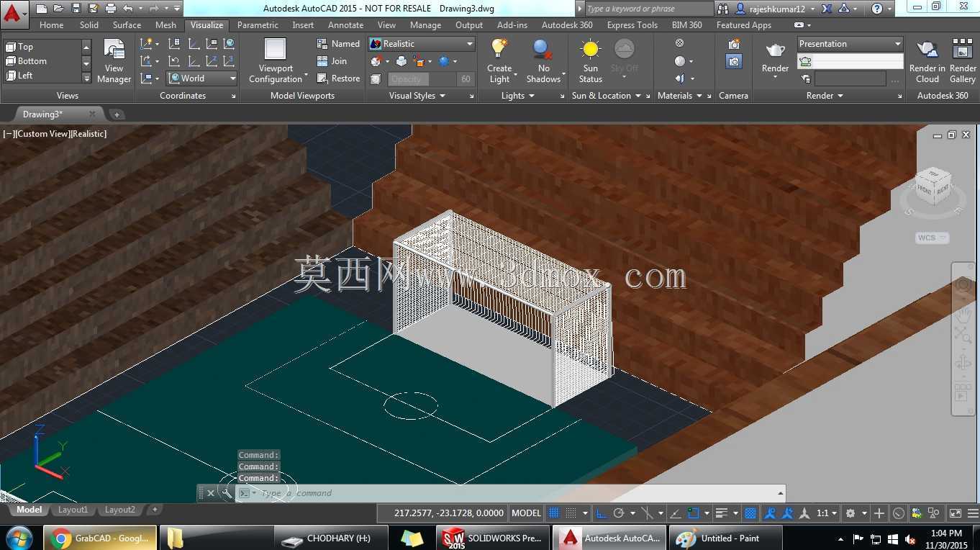Click the Undo arrow in Quick Access toolbar
The width and height of the screenshot is (980, 550).
click(128, 9)
